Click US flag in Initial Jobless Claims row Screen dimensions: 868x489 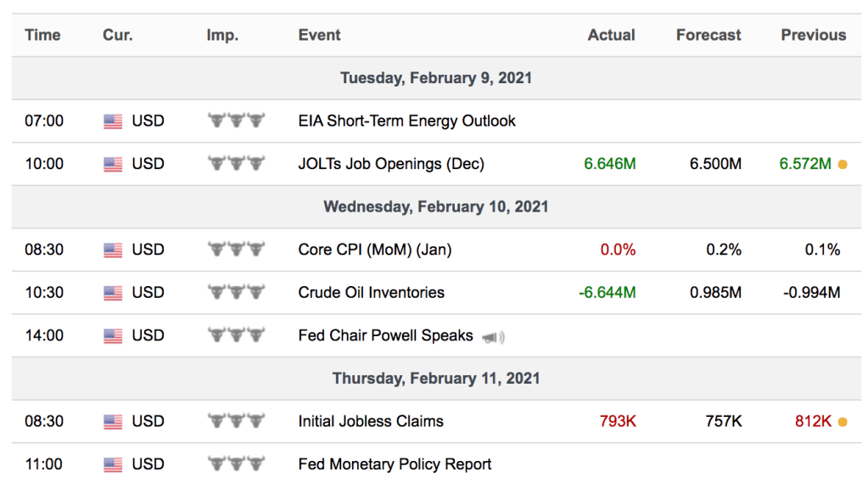[x=113, y=422]
